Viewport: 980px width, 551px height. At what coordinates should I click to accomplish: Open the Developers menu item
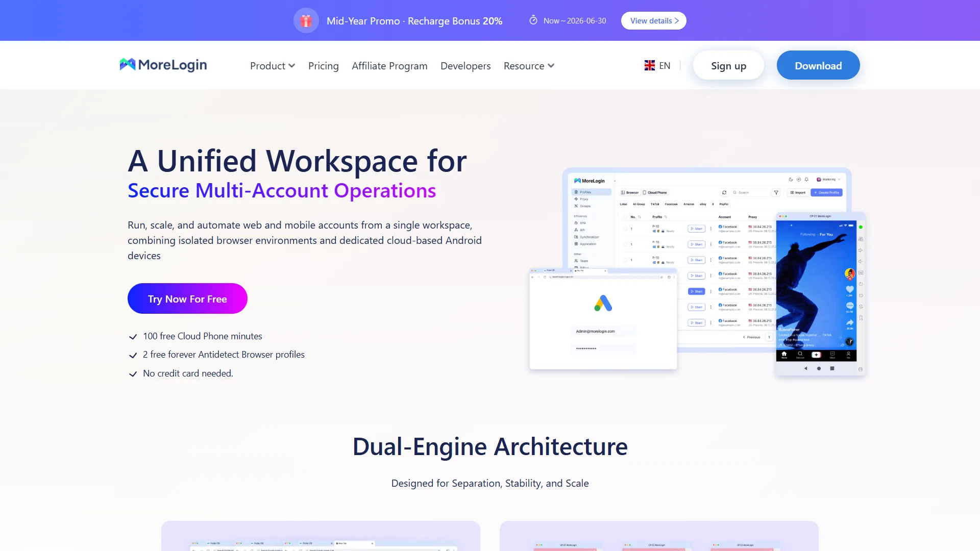pyautogui.click(x=465, y=66)
